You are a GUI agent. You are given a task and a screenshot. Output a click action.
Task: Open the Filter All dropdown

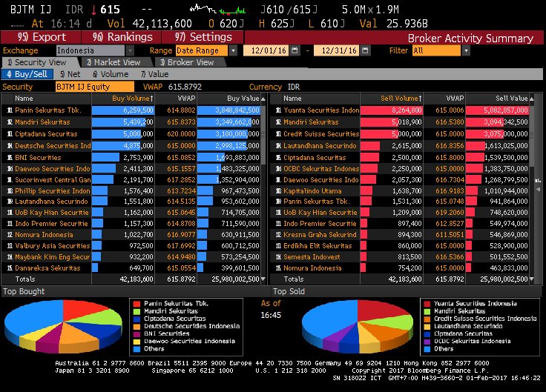464,50
